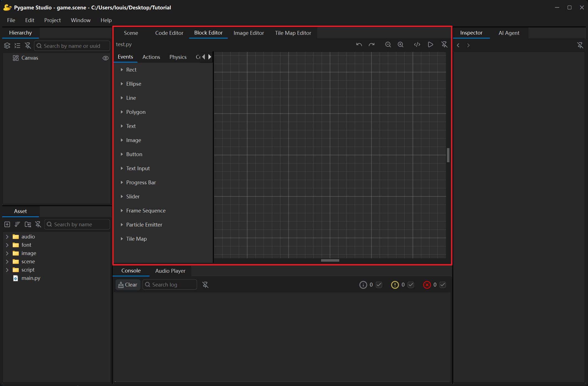
Task: Select the Physics block category tab
Action: tap(178, 57)
